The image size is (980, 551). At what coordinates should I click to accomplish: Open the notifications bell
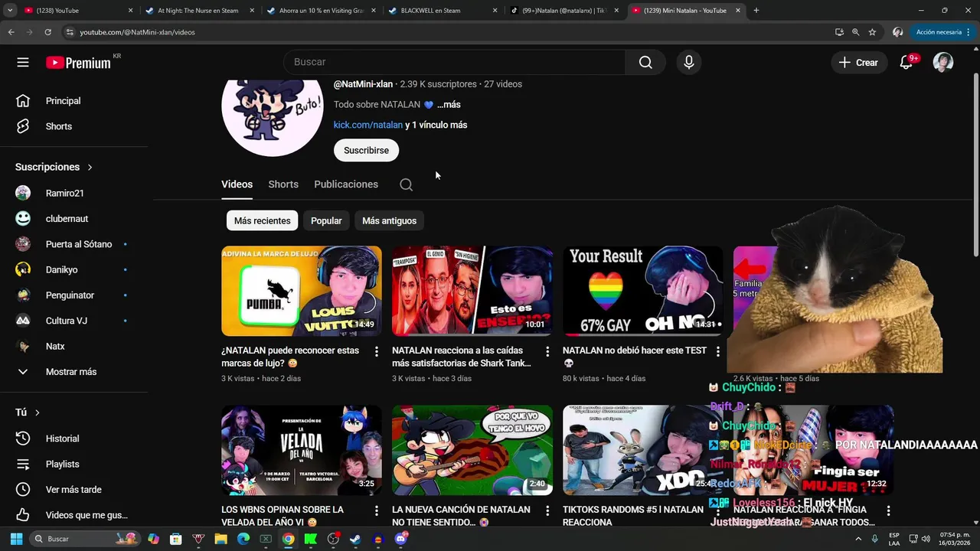[x=906, y=63]
